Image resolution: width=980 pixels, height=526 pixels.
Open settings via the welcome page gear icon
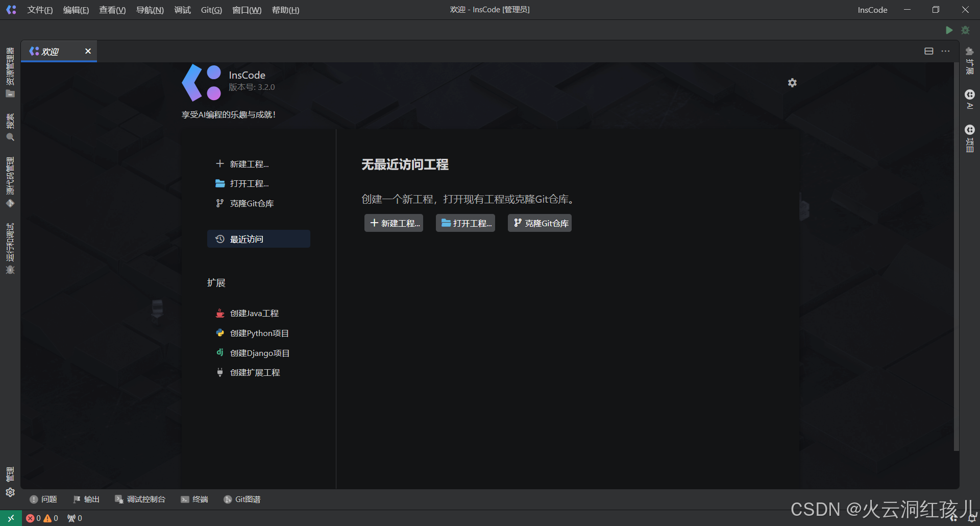click(792, 82)
